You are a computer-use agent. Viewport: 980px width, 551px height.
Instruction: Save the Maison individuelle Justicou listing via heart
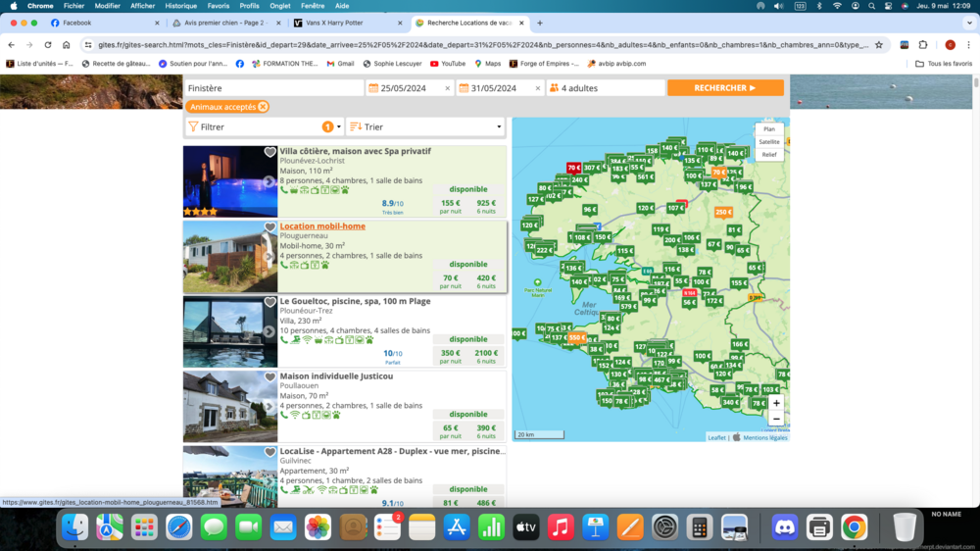pos(269,376)
